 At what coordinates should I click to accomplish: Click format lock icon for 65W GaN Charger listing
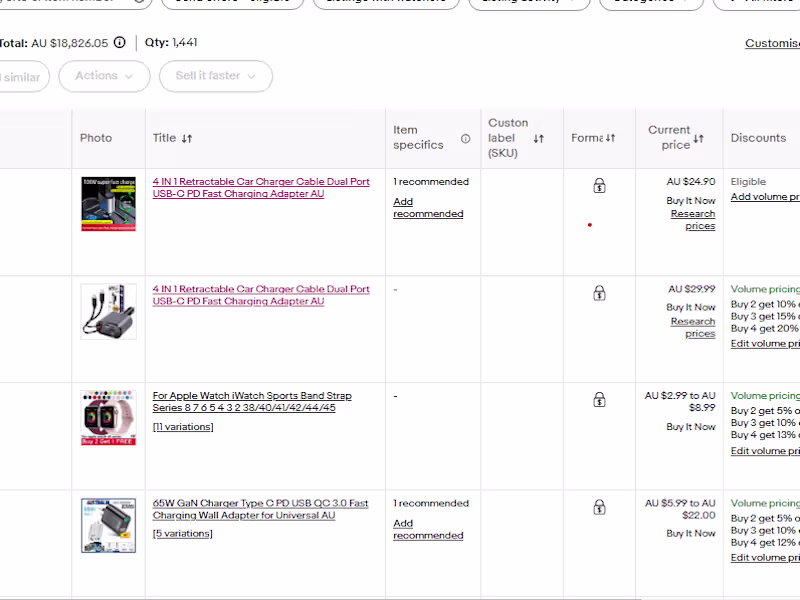coord(599,507)
